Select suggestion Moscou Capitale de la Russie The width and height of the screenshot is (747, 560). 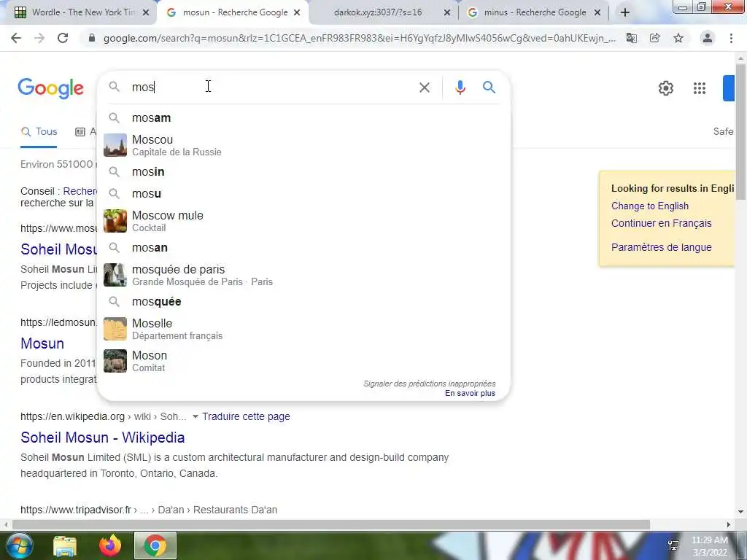[303, 145]
